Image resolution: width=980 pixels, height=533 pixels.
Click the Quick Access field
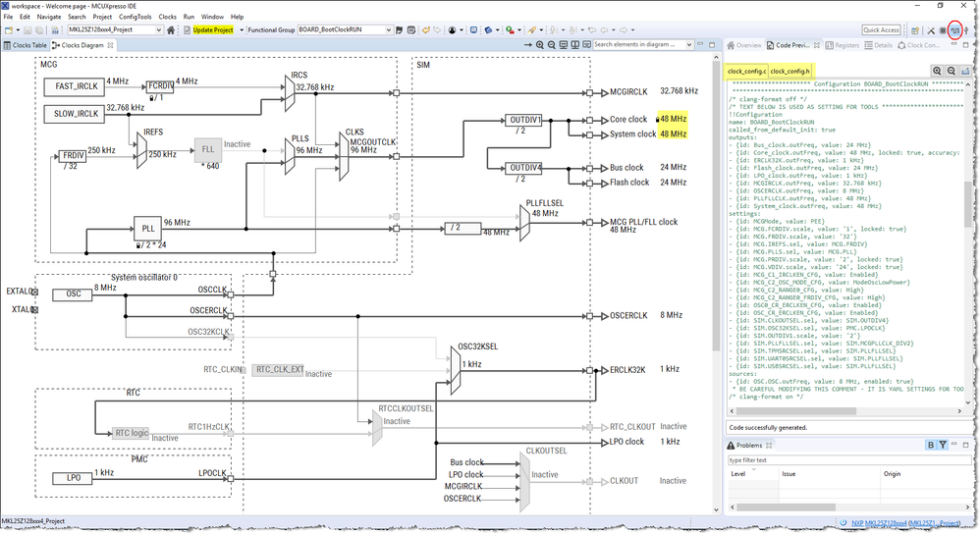click(881, 30)
